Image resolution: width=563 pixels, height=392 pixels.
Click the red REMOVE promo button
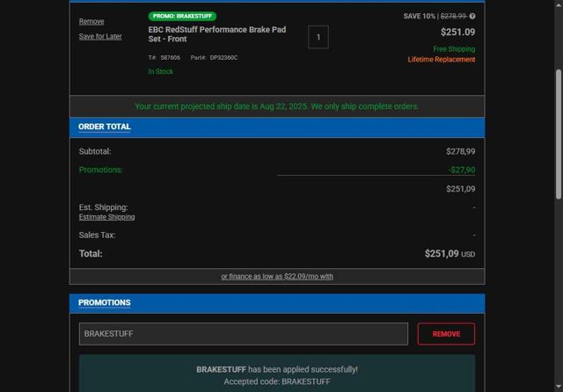click(446, 334)
